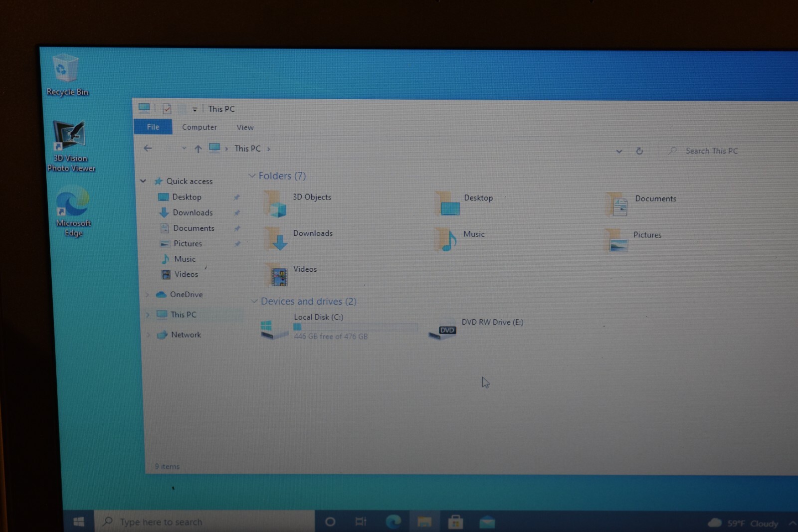Click the pin icon beside Pictures
The image size is (798, 532).
pyautogui.click(x=237, y=244)
